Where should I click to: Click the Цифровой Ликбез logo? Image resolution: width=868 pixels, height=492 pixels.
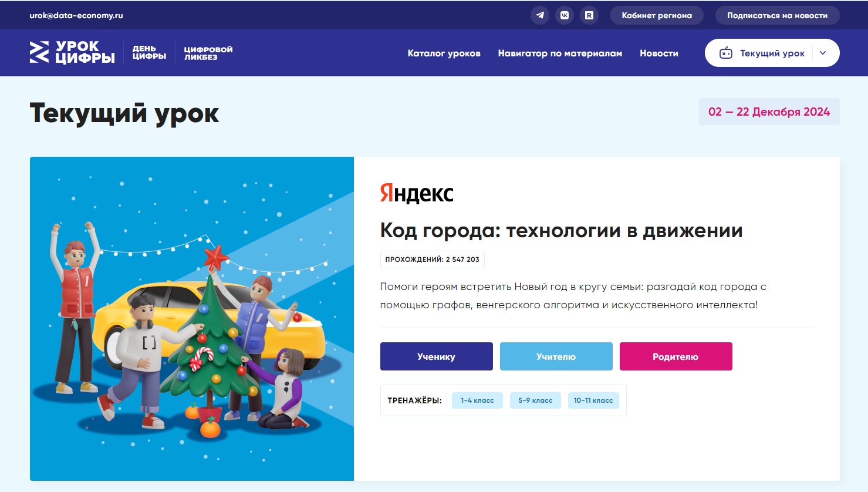[x=208, y=53]
